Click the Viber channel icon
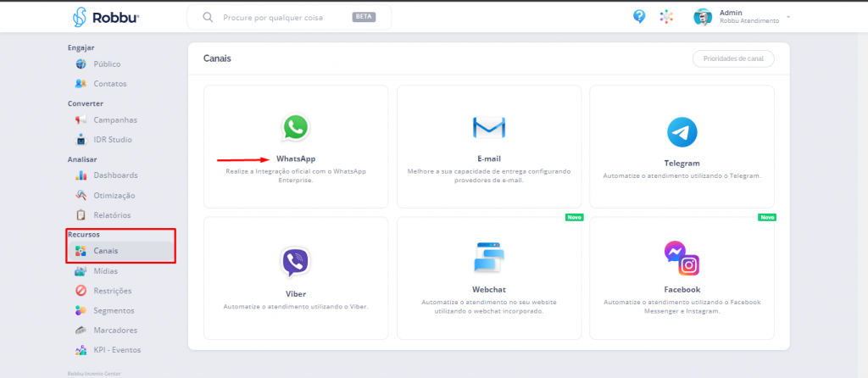 (295, 262)
